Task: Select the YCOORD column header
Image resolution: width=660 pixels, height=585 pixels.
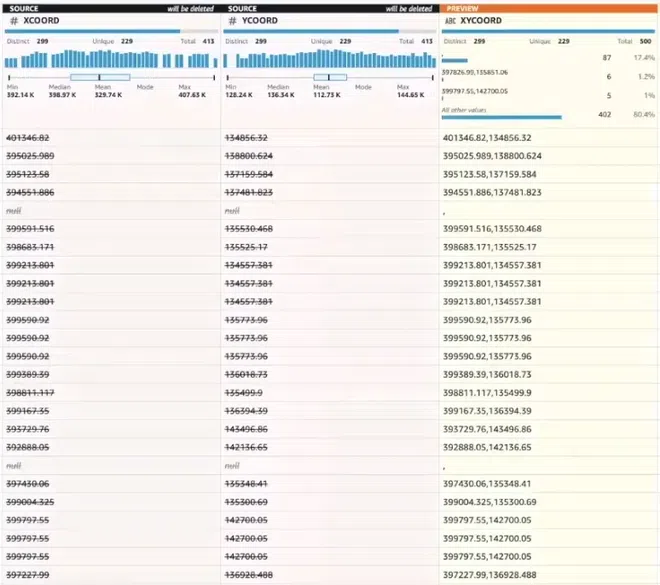Action: 260,20
